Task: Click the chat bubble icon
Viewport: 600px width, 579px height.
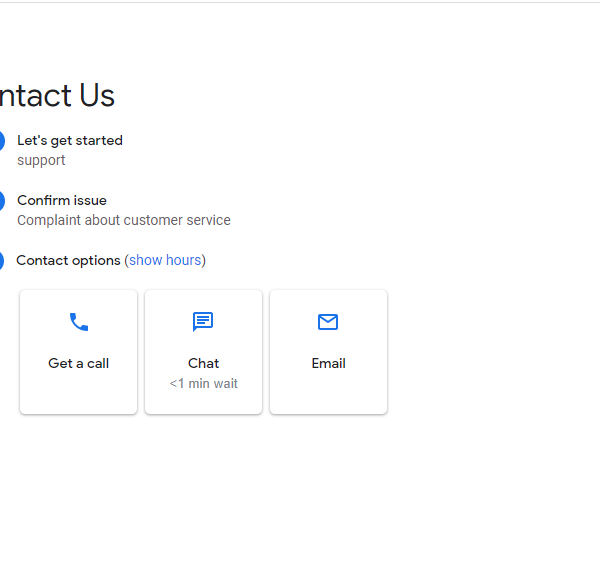Action: pos(203,321)
